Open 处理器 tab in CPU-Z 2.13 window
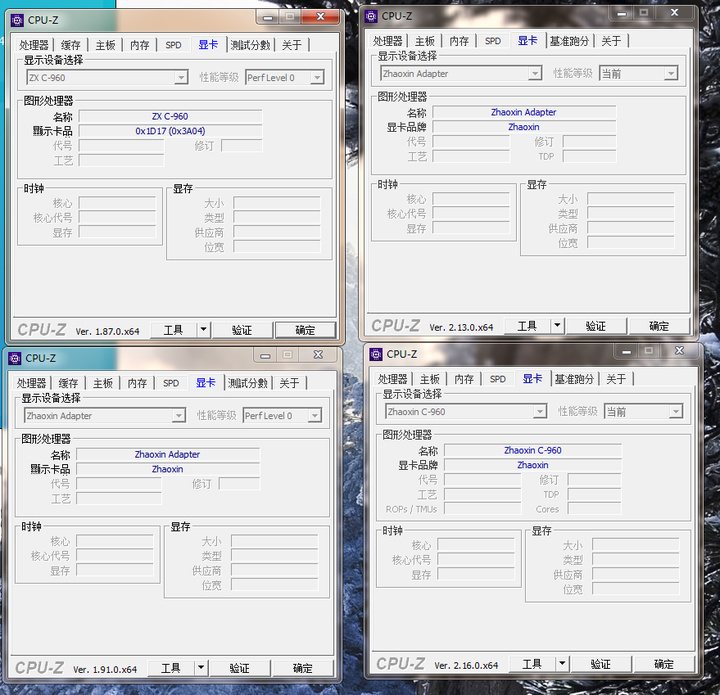Screen dimensions: 720x695 tap(388, 41)
